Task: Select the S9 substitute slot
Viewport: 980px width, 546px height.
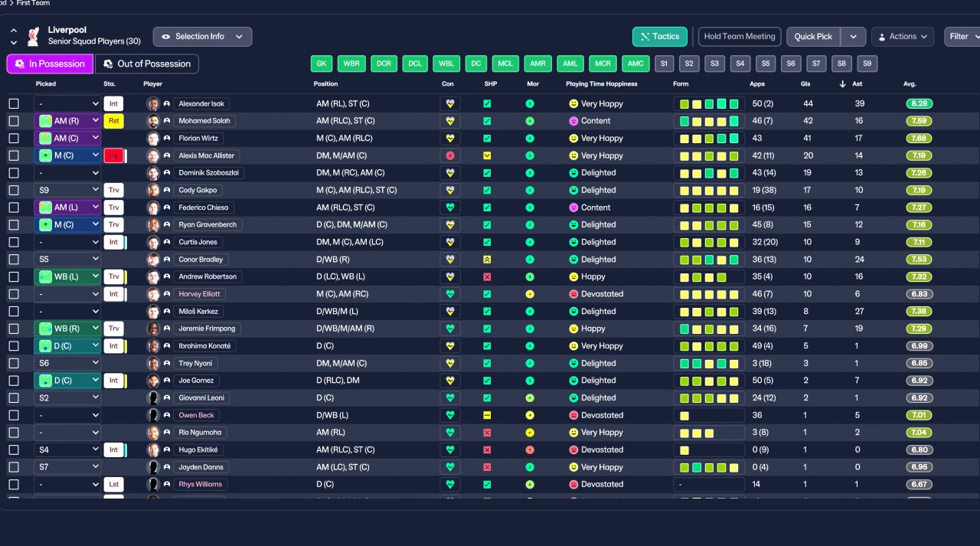Action: click(x=867, y=64)
